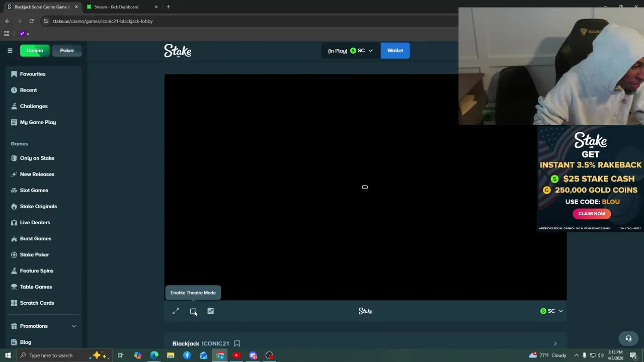The height and width of the screenshot is (362, 644).
Task: Open Facebook app from the taskbar
Action: pos(187,355)
